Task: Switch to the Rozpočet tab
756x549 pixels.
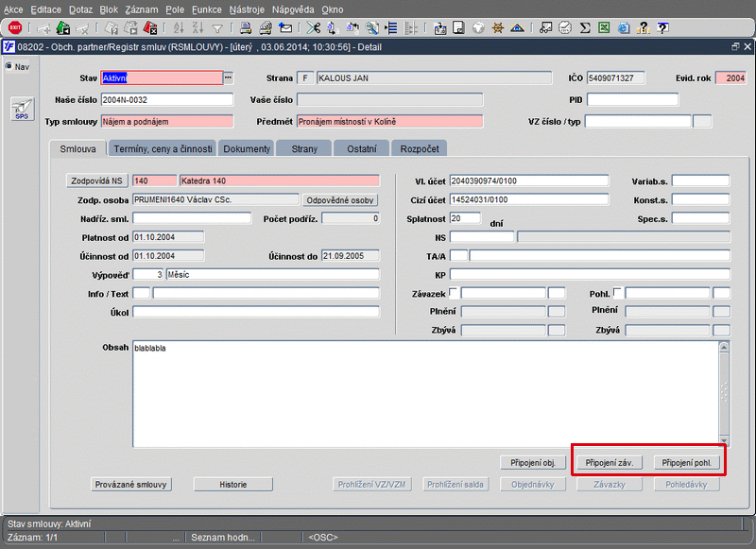Action: tap(419, 148)
